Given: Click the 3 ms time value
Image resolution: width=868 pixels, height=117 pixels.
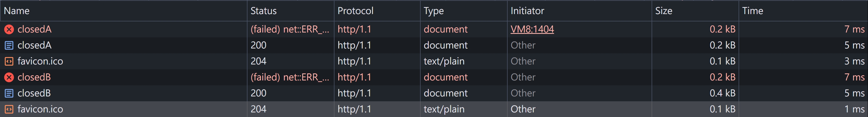Looking at the screenshot, I should (x=854, y=61).
